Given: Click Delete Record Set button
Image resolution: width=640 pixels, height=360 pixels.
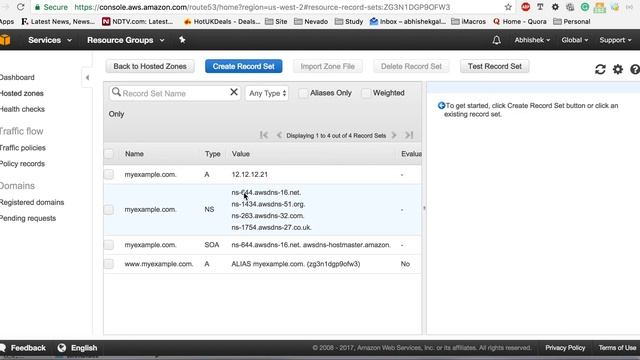Looking at the screenshot, I should point(411,67).
